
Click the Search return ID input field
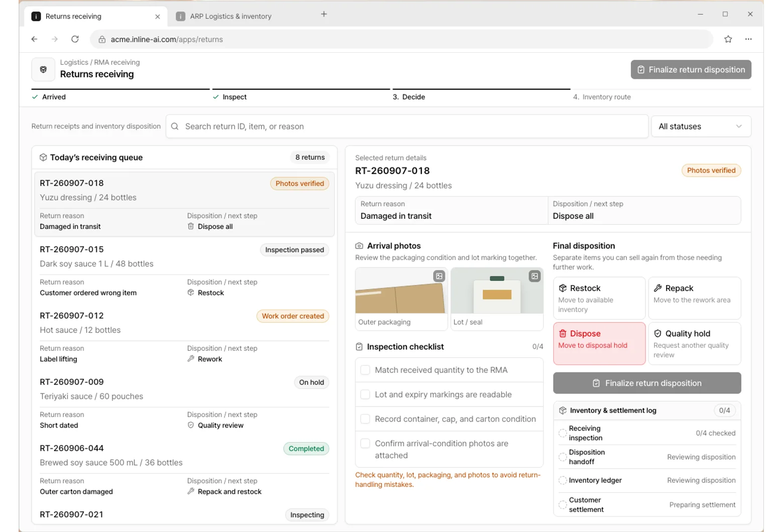tap(407, 126)
